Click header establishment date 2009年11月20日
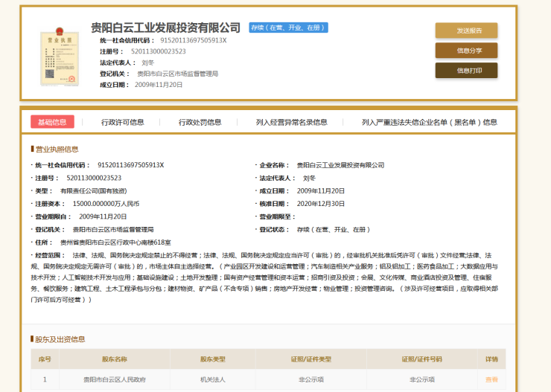 click(x=159, y=85)
